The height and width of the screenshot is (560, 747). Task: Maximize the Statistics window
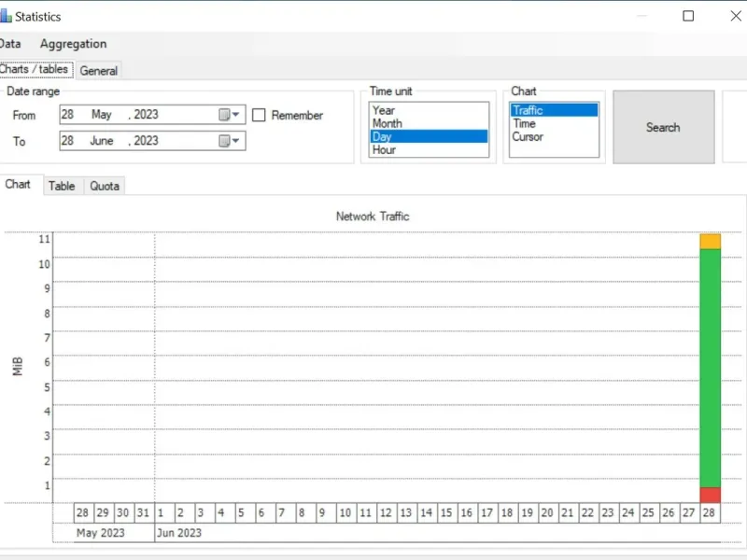[x=688, y=16]
